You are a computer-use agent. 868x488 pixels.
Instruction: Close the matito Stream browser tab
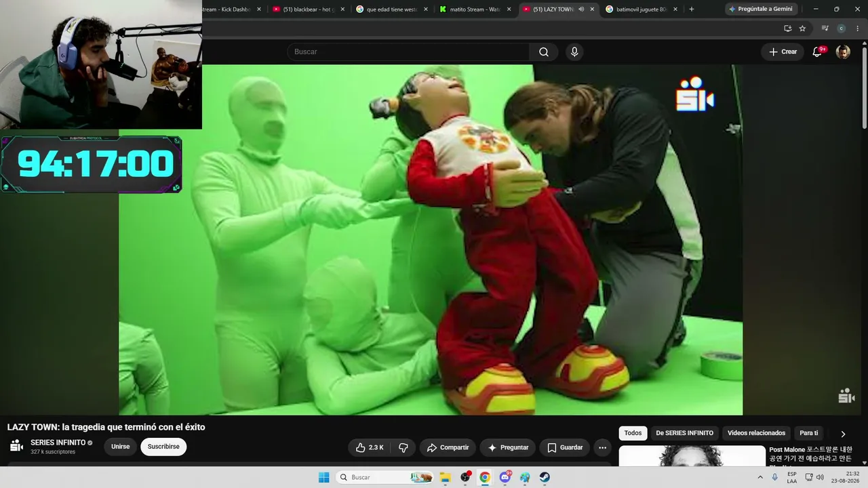(509, 9)
